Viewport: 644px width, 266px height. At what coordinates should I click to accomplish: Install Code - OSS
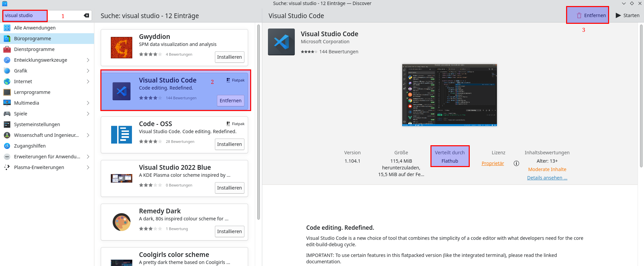tap(229, 144)
